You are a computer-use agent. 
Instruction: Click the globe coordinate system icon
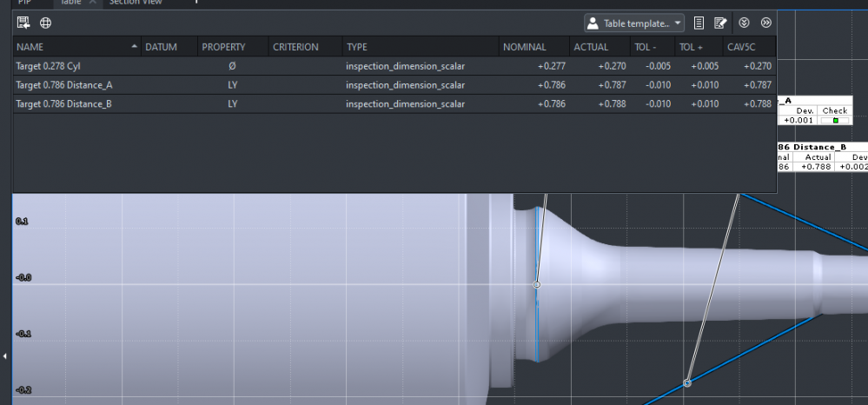point(45,23)
